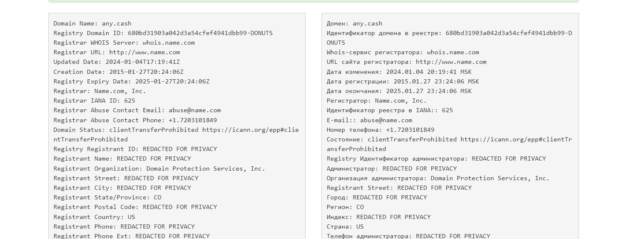
Task: Click abuse@name.com on the Russian E-mail line
Action: (x=386, y=120)
